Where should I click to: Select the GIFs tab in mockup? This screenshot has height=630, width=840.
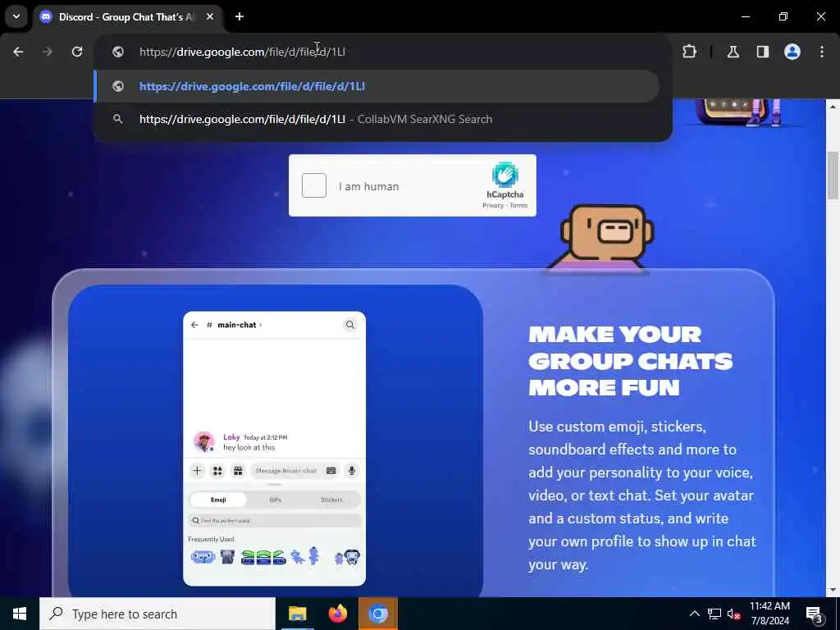(275, 500)
